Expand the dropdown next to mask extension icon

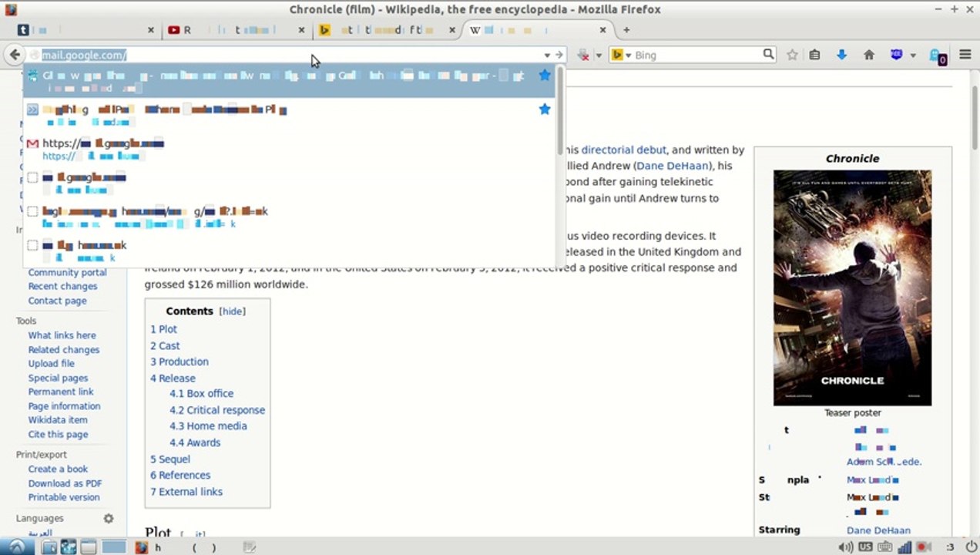(x=913, y=55)
